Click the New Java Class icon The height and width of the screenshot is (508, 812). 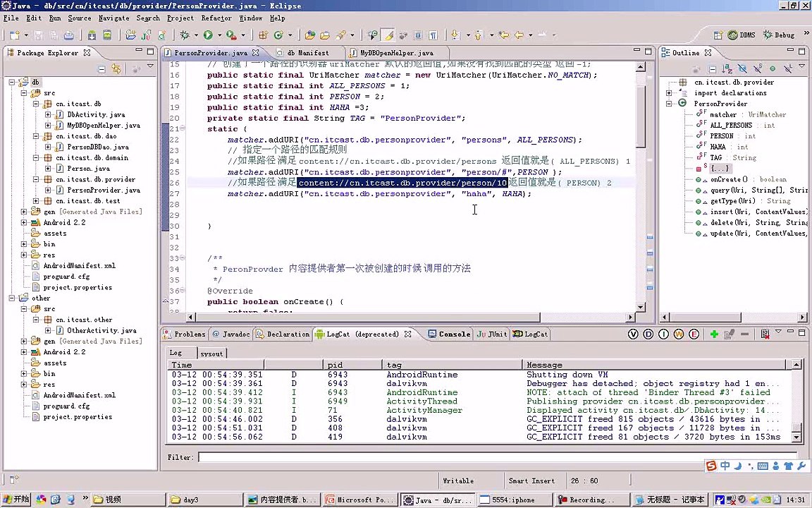tap(278, 35)
